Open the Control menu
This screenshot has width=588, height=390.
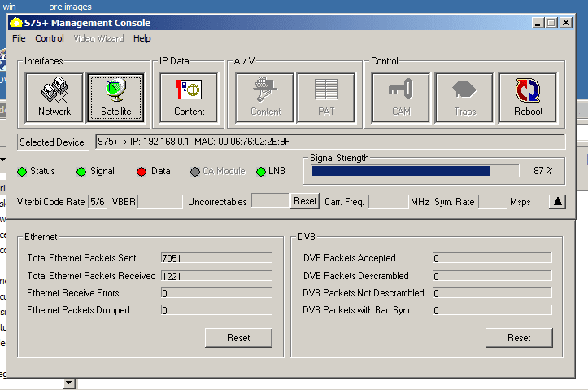[x=50, y=38]
